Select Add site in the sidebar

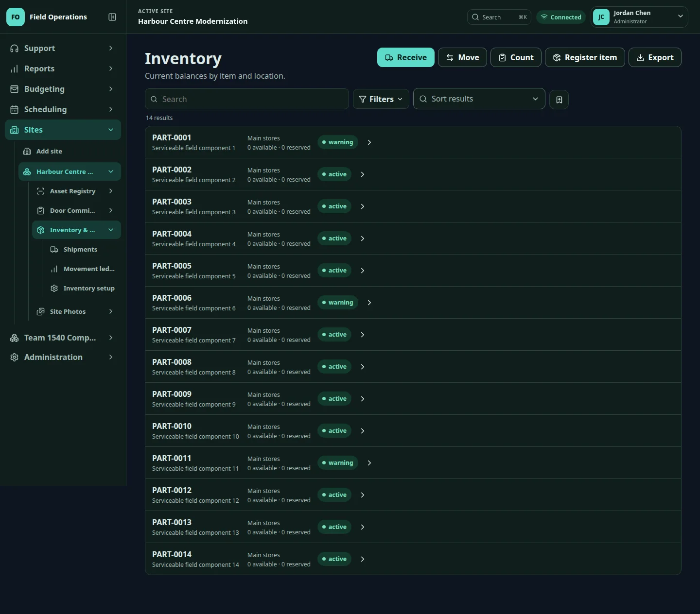click(x=70, y=151)
